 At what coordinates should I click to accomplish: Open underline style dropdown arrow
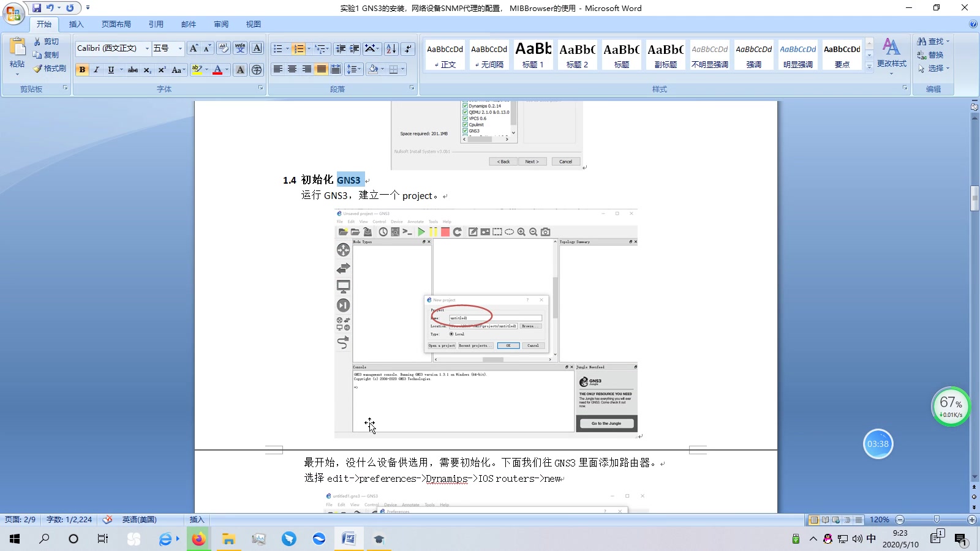121,70
